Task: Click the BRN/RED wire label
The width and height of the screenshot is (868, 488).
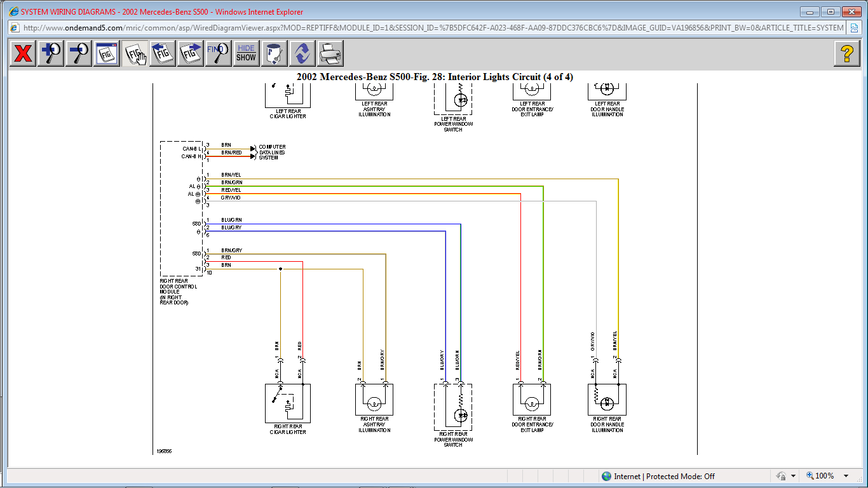Action: click(x=231, y=153)
